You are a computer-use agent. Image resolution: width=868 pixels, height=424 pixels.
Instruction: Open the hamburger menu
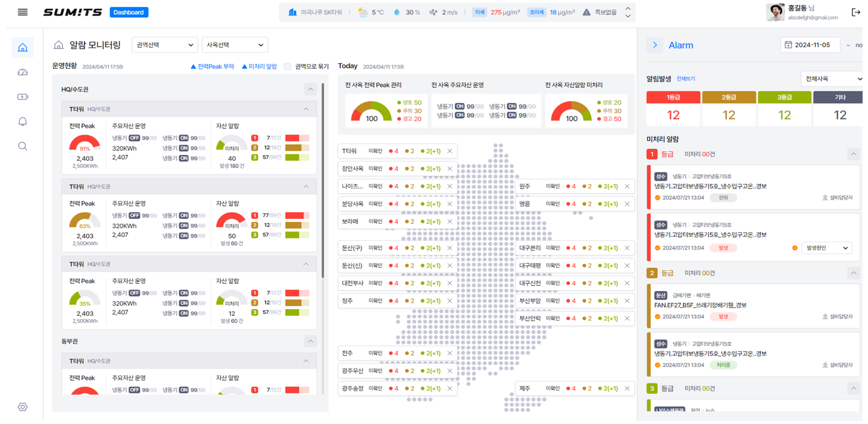pos(23,12)
